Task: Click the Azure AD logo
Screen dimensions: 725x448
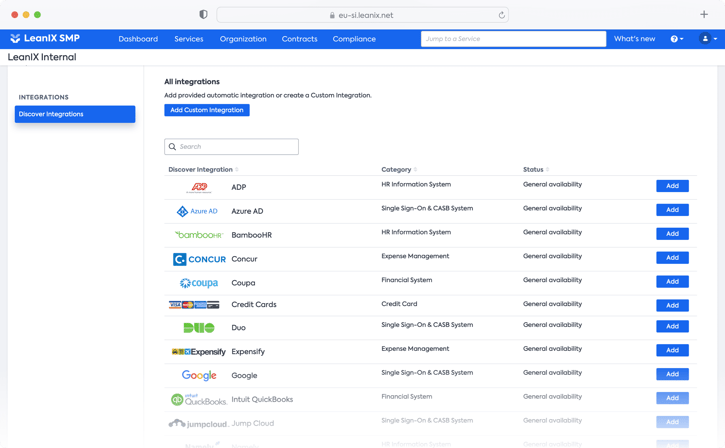Action: [197, 211]
